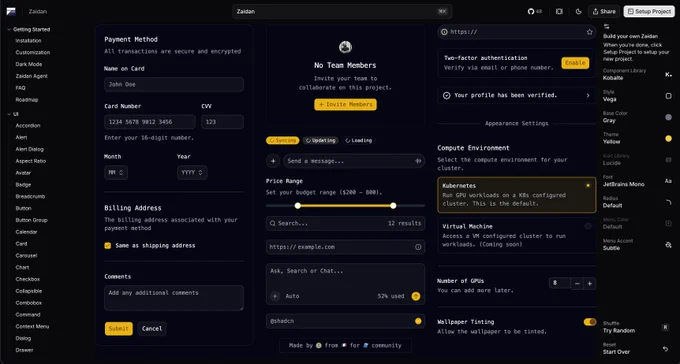Click the plus icon next to Auto
Screen dimensions: 680x364
pyautogui.click(x=275, y=296)
